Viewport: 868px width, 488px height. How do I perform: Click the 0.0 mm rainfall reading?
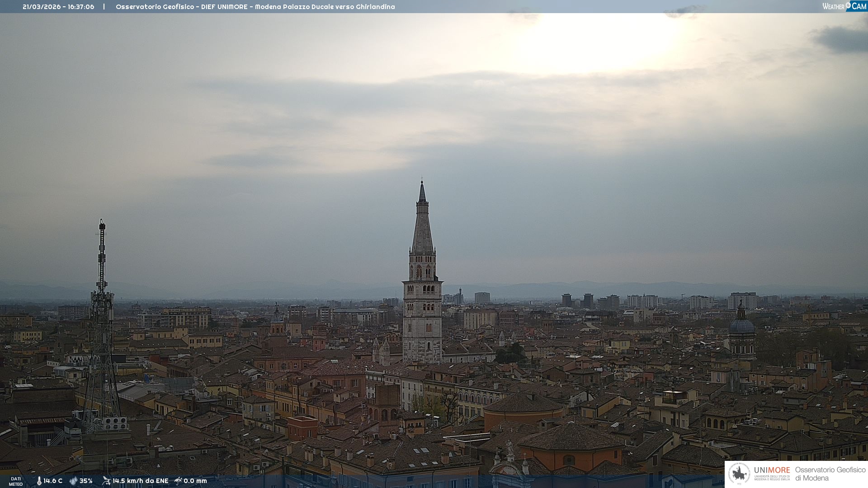click(x=195, y=481)
